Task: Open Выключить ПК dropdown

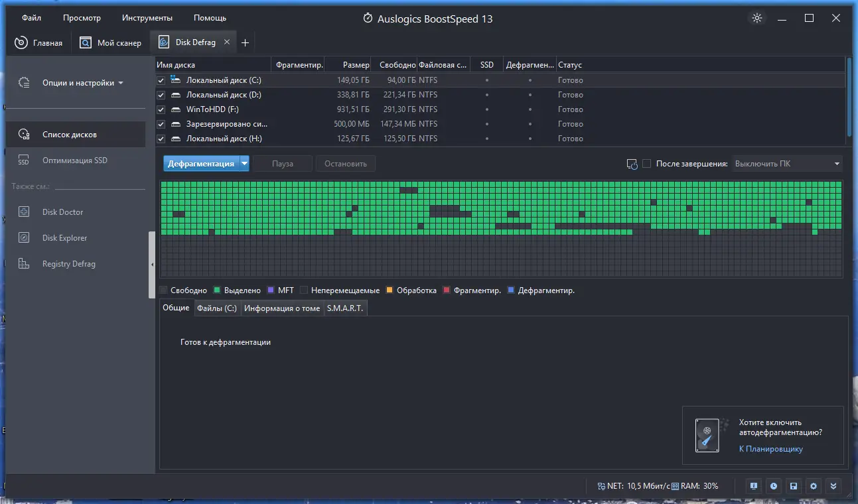Action: click(x=788, y=164)
